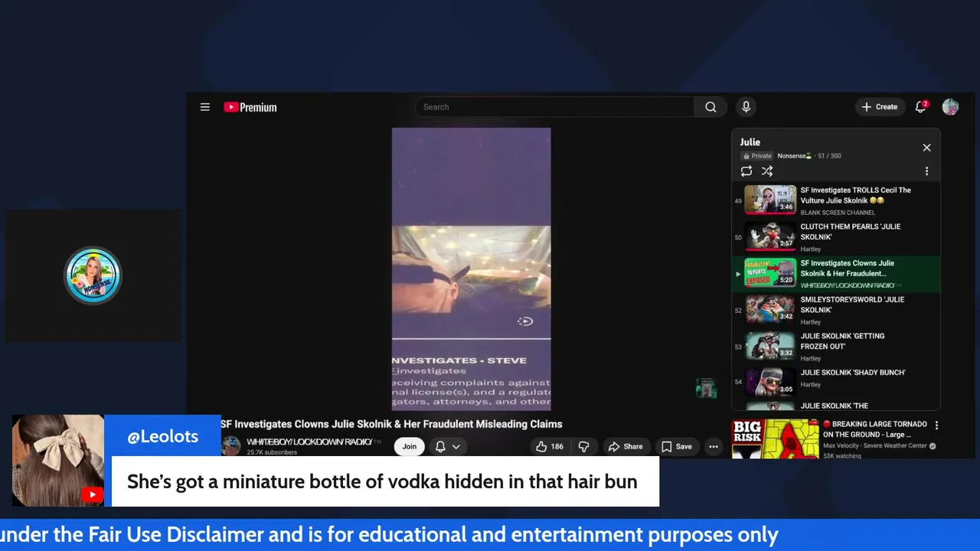
Task: Open the account avatar menu
Action: click(950, 107)
